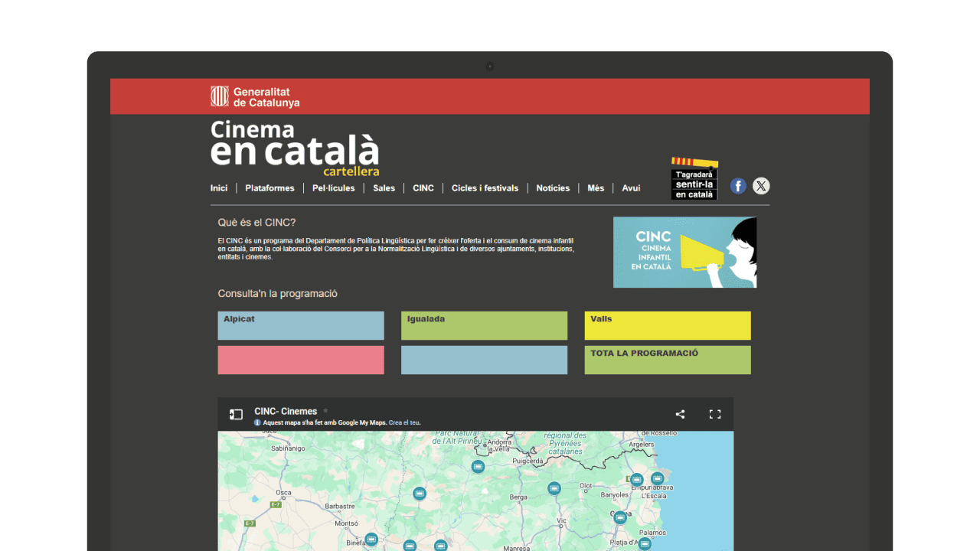
Task: Go to the Inici menu item
Action: tap(219, 188)
